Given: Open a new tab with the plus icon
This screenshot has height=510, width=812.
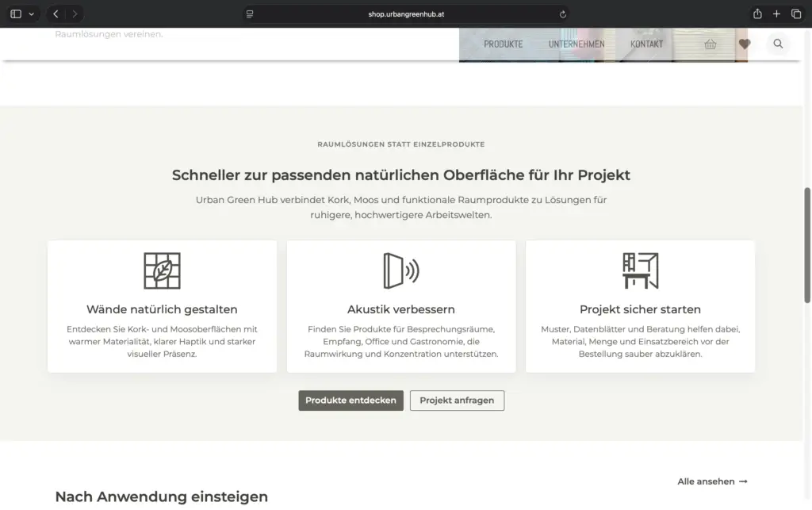Looking at the screenshot, I should coord(776,14).
